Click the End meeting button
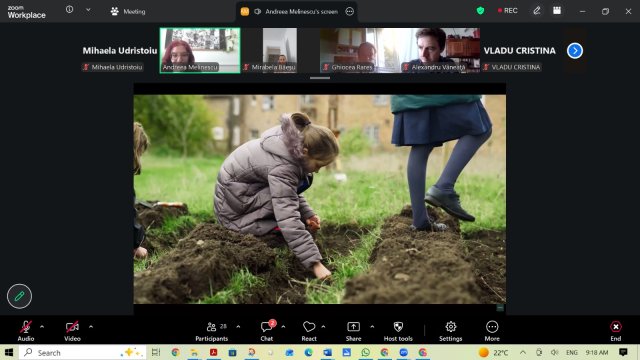Viewport: 640px width, 360px height. (616, 331)
